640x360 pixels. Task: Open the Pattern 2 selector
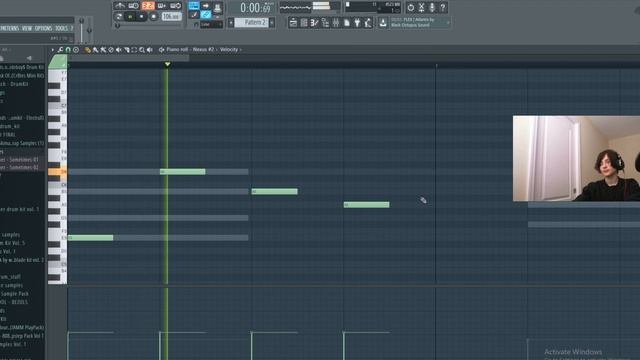[x=251, y=22]
